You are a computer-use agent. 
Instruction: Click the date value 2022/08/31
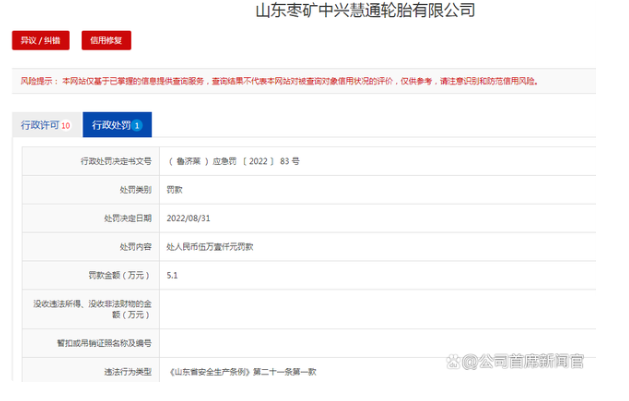pos(188,218)
